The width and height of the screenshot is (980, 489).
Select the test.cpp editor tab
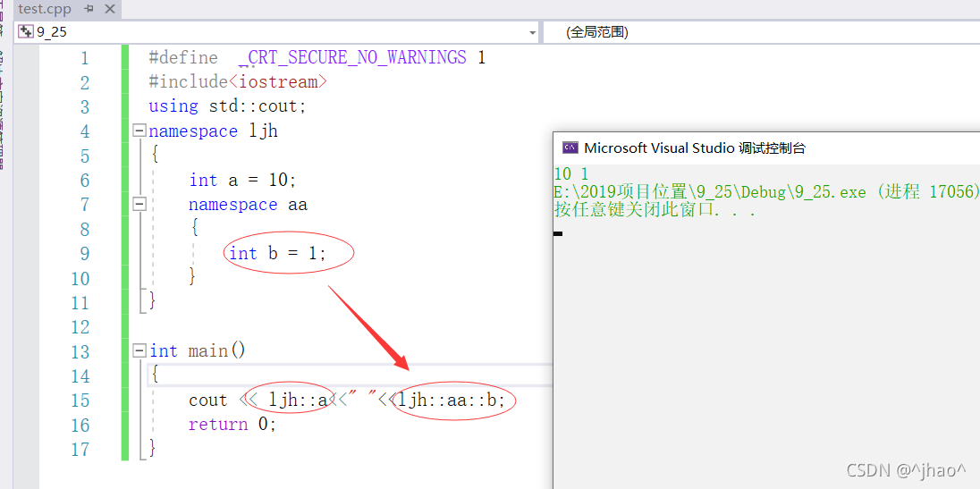45,9
